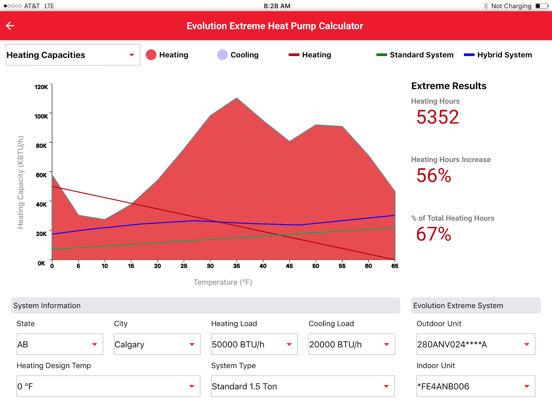Toggle the Standard System legend item

pyautogui.click(x=415, y=55)
